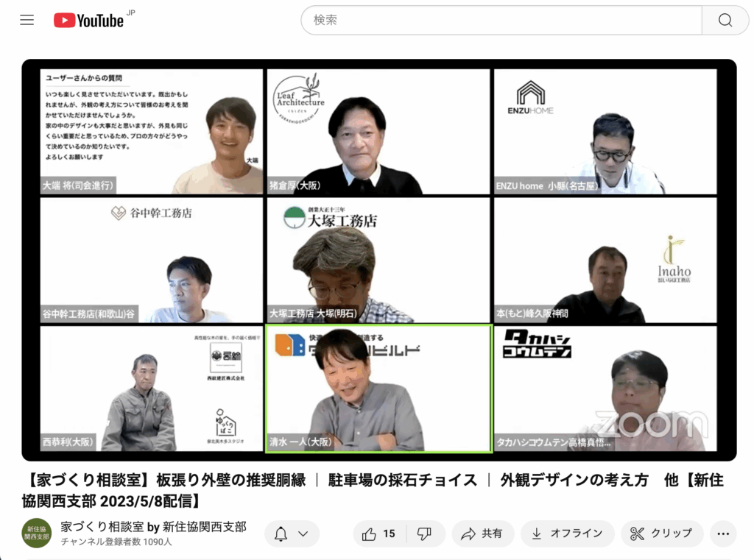The width and height of the screenshot is (754, 560).
Task: Click the Zoom watermark in the video
Action: (x=651, y=425)
